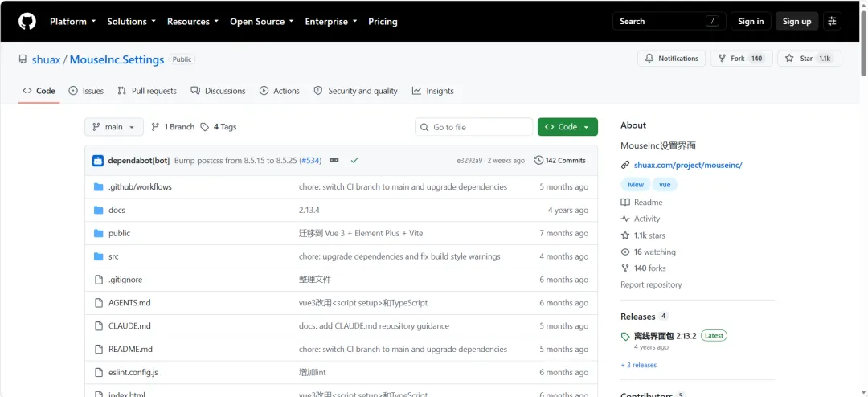
Task: Click the search slash shortcut icon
Action: 712,22
